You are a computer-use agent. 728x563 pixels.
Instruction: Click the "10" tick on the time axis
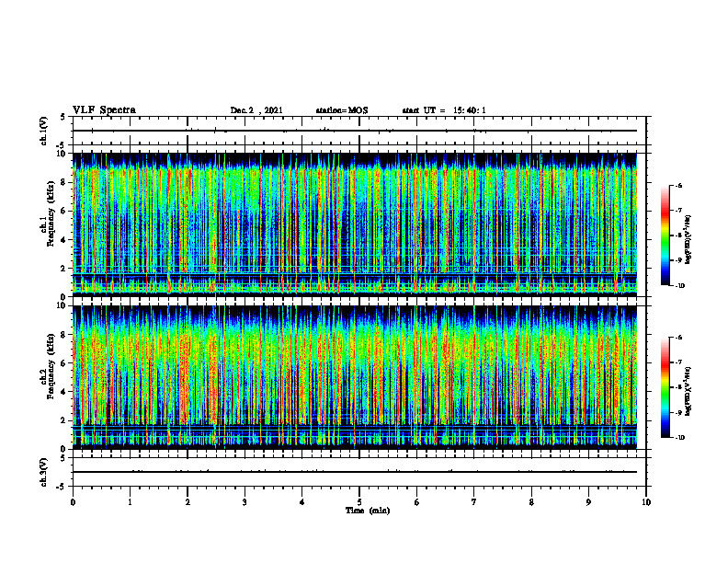[646, 502]
